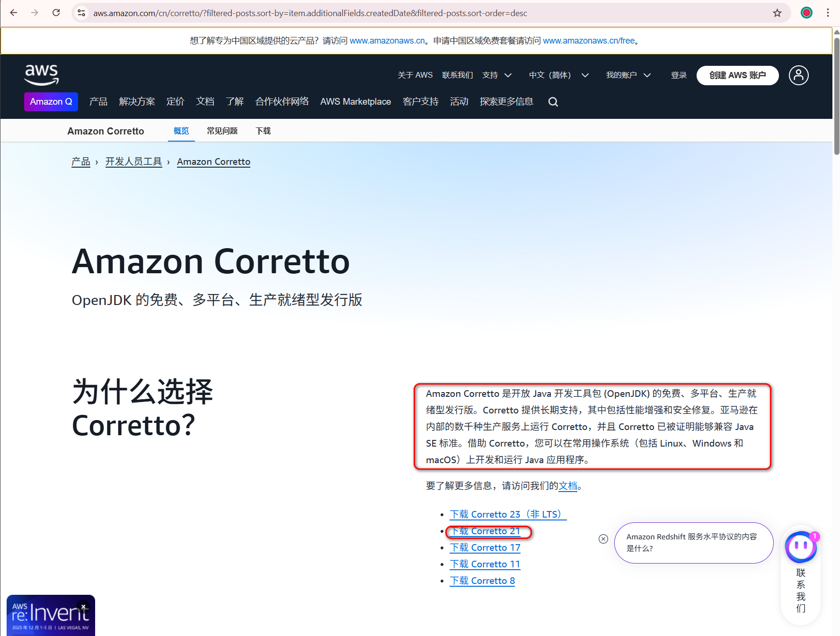The width and height of the screenshot is (840, 636).
Task: Open the 活动 menu
Action: tap(459, 102)
